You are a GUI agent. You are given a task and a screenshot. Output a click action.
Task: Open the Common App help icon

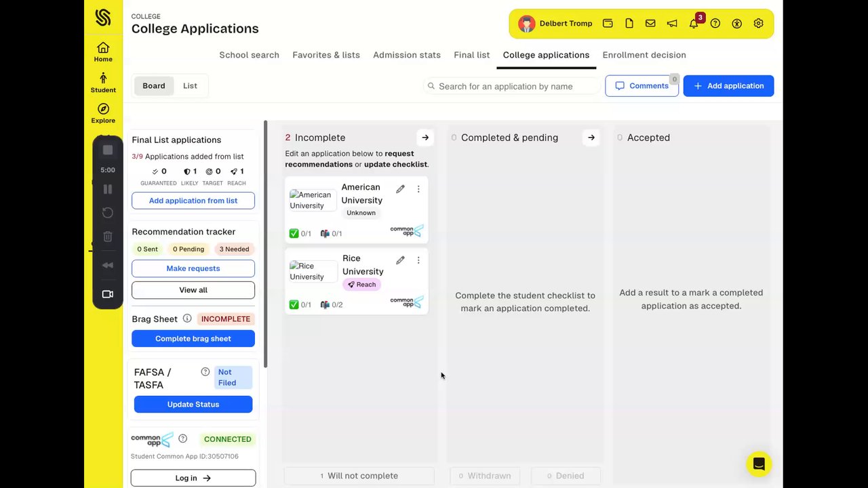(x=182, y=439)
